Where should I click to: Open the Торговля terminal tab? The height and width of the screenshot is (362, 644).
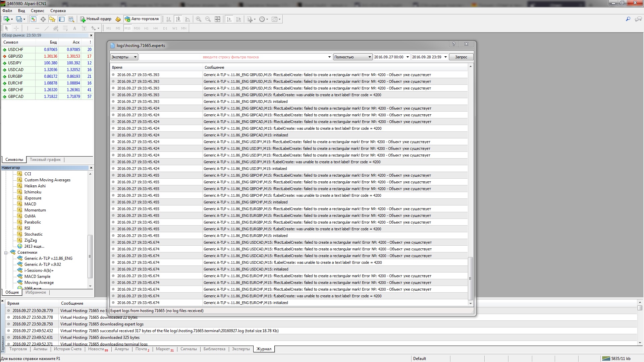pos(18,349)
